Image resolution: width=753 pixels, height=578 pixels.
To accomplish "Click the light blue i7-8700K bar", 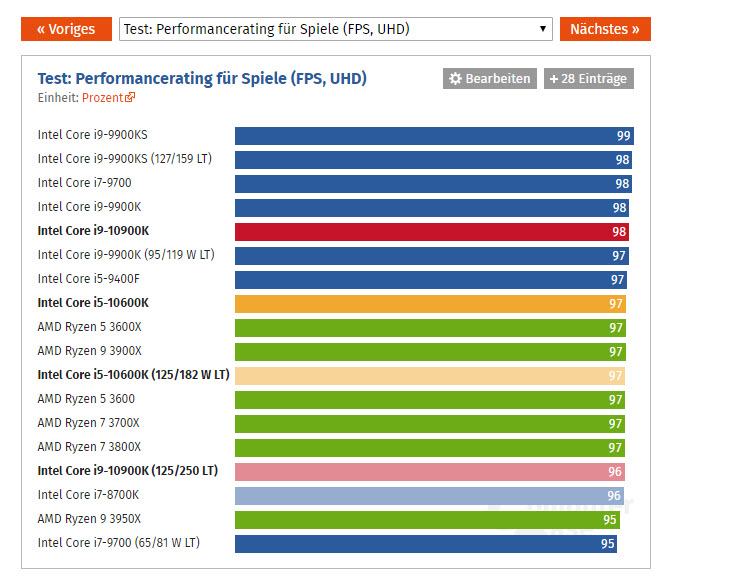I will 429,496.
